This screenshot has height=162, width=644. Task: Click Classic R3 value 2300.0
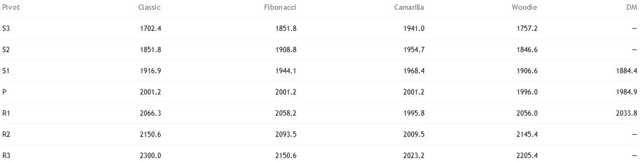point(151,156)
